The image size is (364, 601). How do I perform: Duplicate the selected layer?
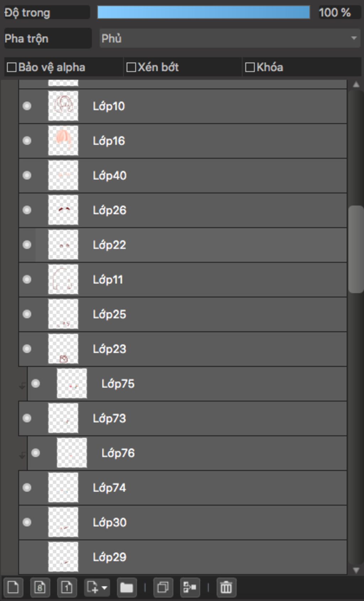[x=163, y=587]
